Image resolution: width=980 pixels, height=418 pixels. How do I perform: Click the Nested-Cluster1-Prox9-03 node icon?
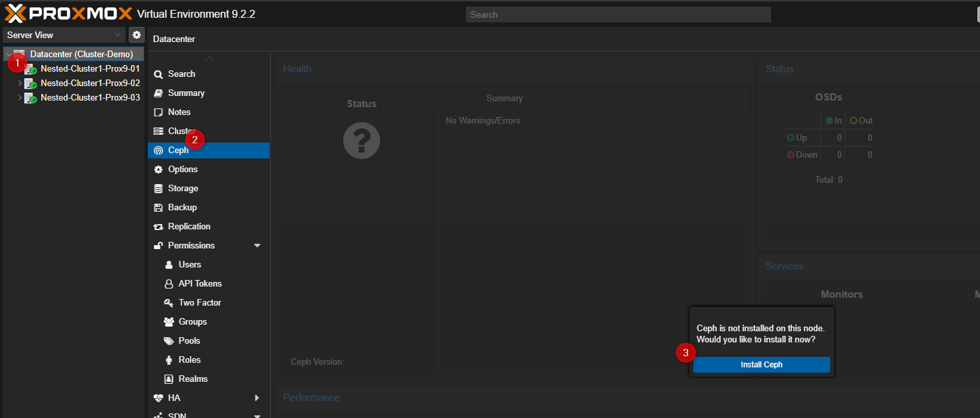(30, 98)
